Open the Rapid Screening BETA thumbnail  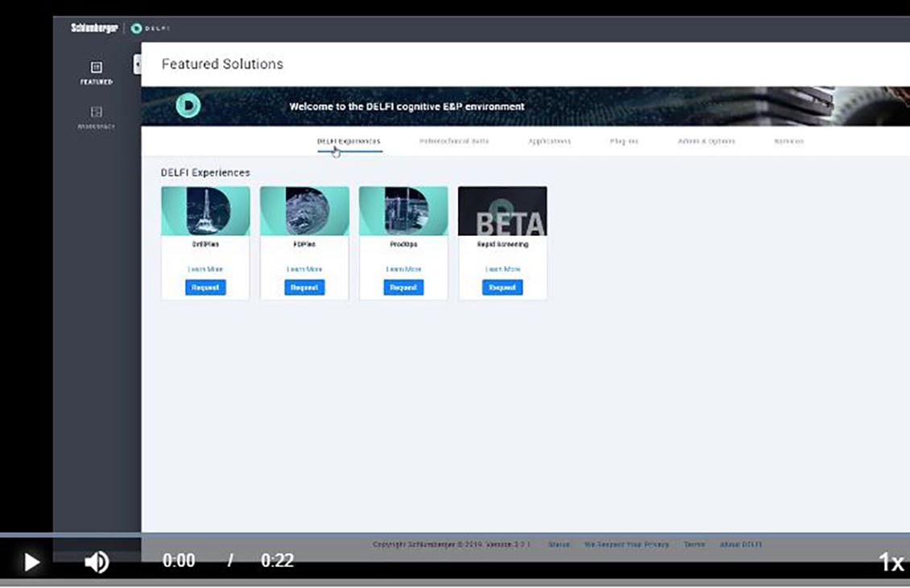click(x=503, y=211)
